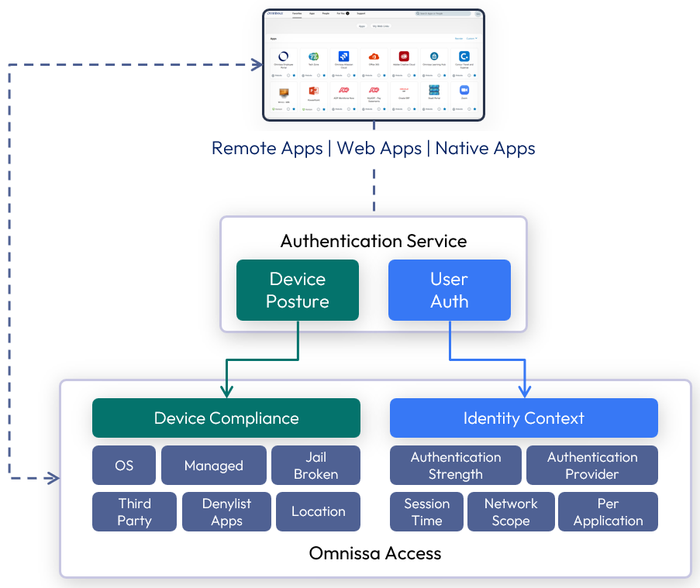Viewport: 700px width, 588px height.
Task: Select the Device Posture box
Action: pos(298,290)
